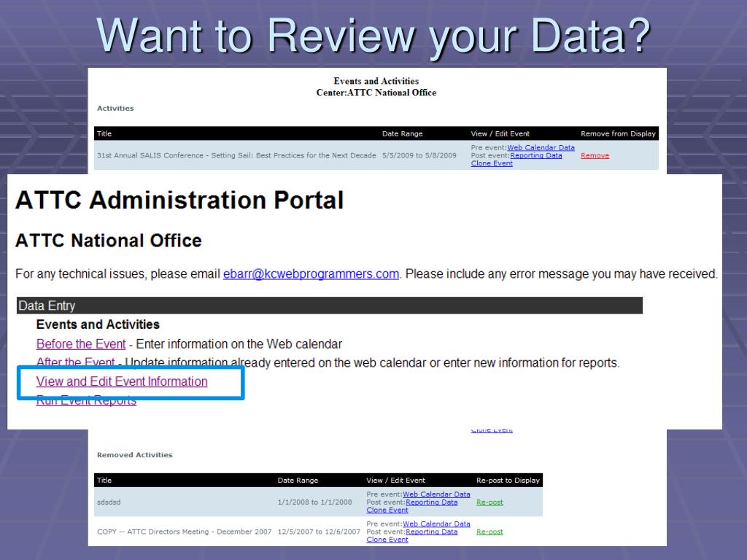Open the Run Event Reports link
The image size is (747, 560).
pos(86,402)
